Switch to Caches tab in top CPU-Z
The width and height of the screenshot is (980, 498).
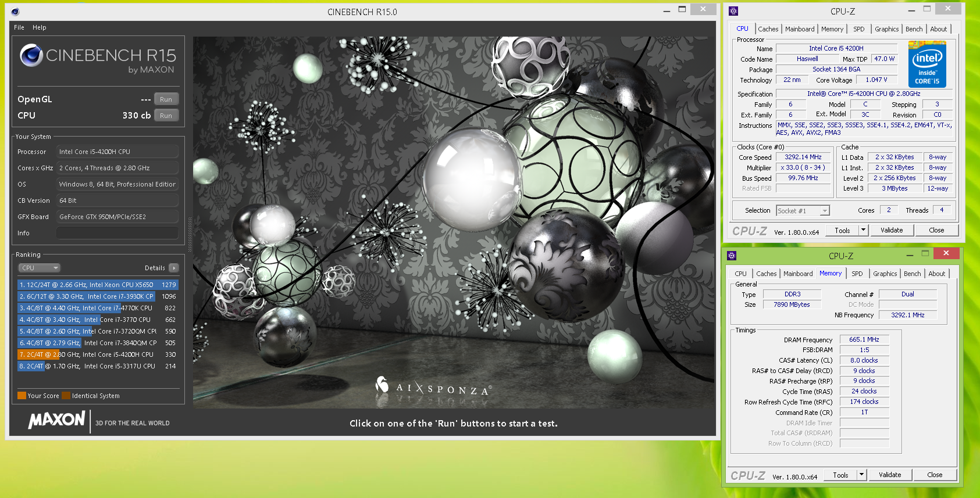(x=768, y=29)
